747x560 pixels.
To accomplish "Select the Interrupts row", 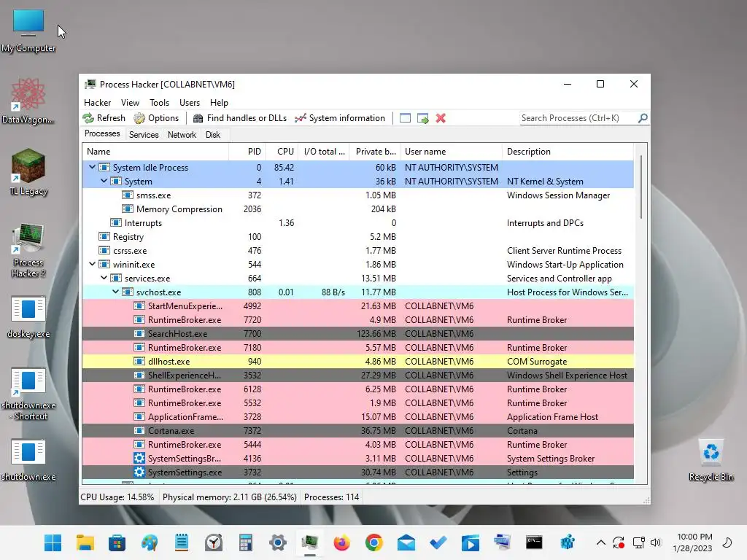I will (357, 223).
